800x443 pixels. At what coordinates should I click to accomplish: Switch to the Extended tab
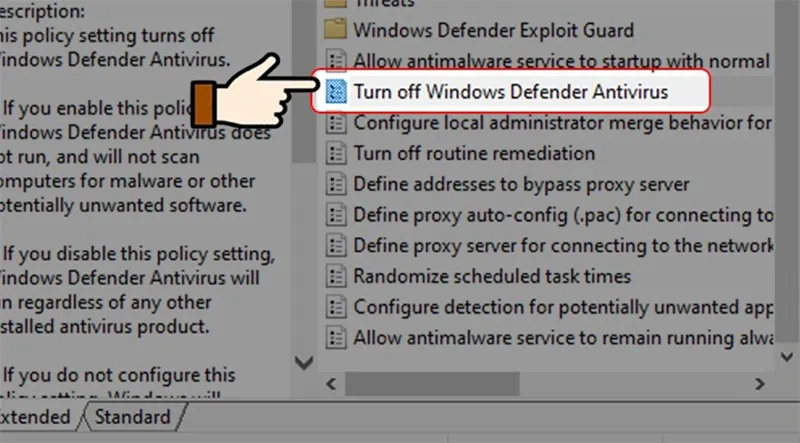point(35,417)
